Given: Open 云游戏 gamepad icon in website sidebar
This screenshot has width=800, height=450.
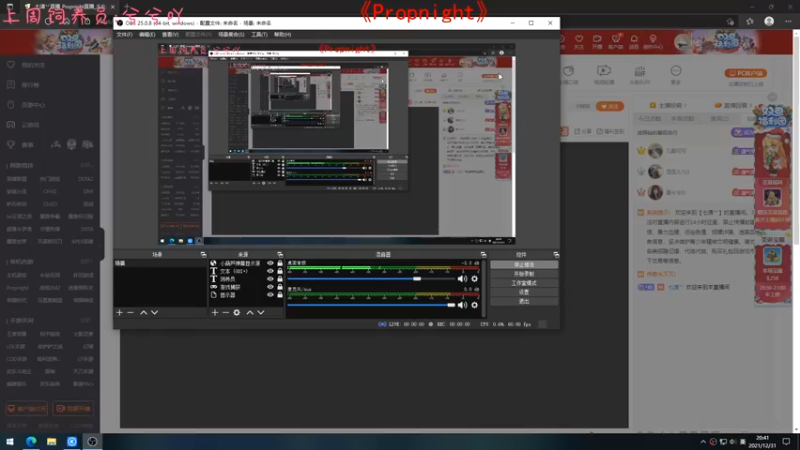Looking at the screenshot, I should 11,124.
